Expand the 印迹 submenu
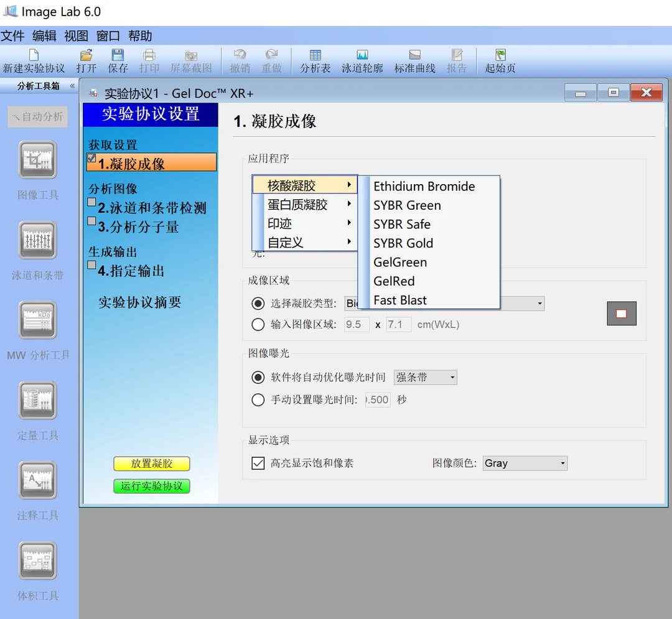The height and width of the screenshot is (619, 672). (305, 223)
